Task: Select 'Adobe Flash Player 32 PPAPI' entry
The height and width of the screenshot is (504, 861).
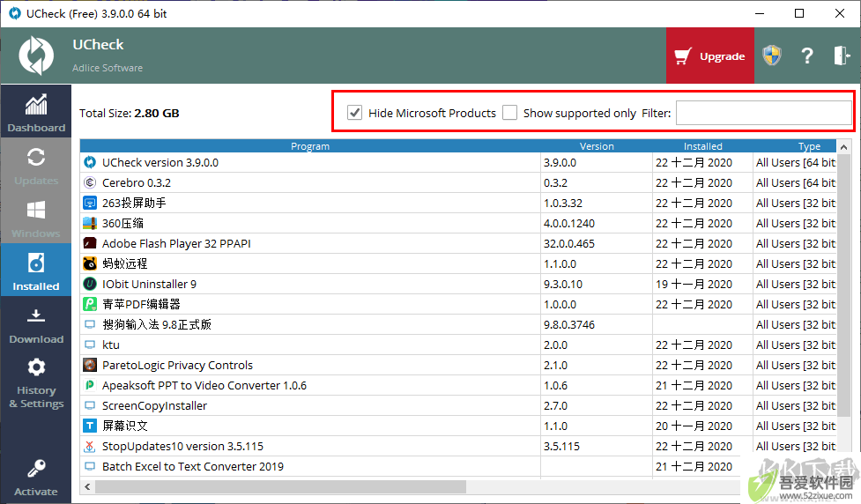Action: (x=176, y=243)
